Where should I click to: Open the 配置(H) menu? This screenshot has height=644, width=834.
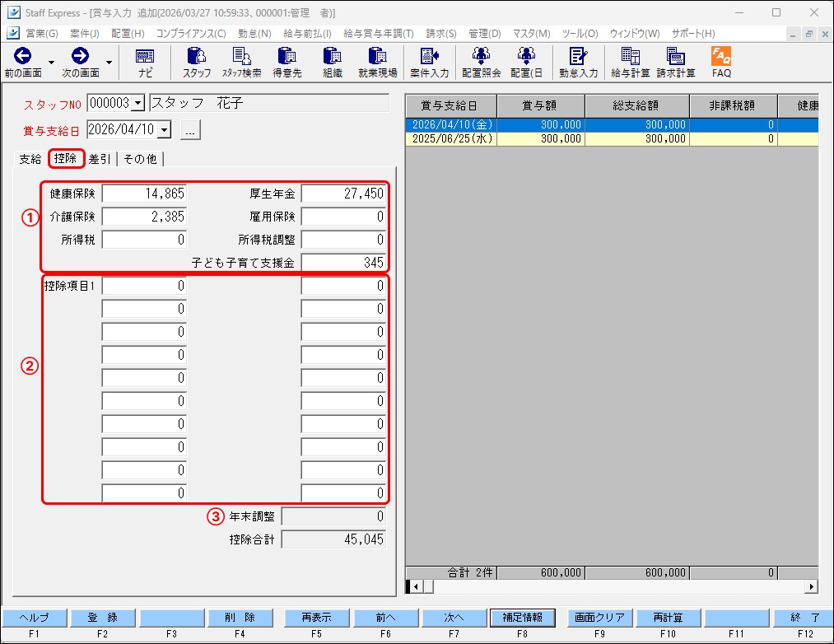[x=128, y=34]
